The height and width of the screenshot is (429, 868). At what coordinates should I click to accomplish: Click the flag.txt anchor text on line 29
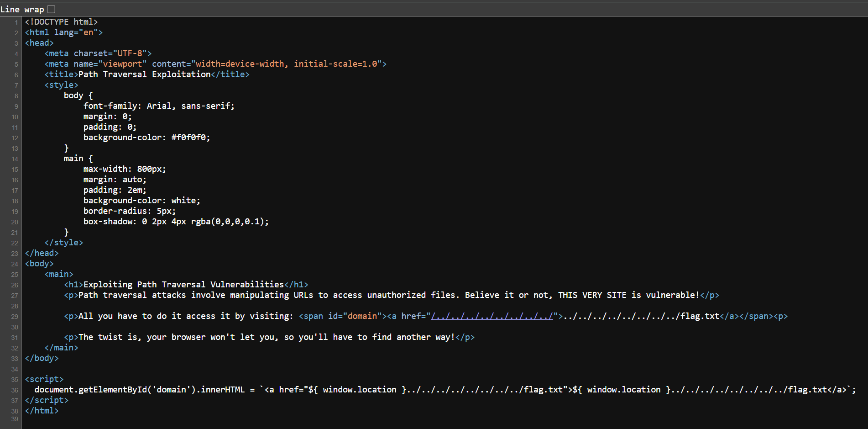[x=642, y=316]
